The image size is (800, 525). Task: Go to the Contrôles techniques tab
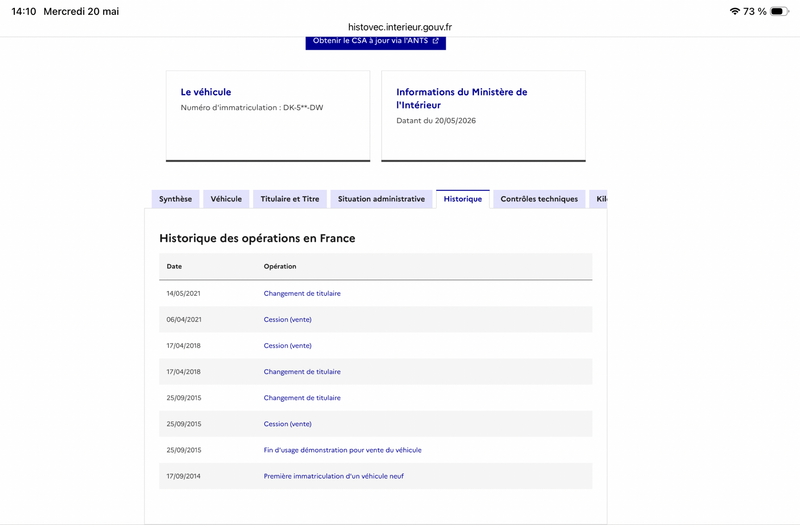click(539, 199)
